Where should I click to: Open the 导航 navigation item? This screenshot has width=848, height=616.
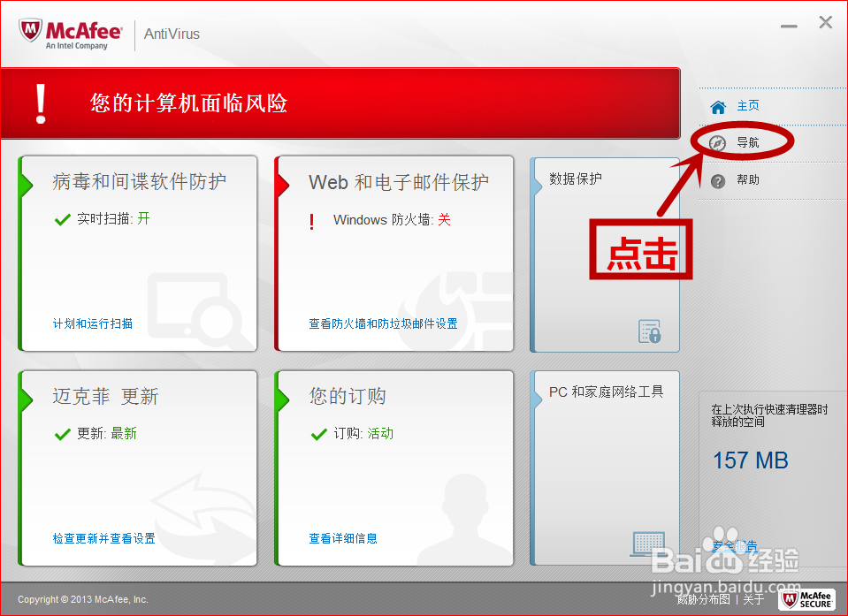[x=748, y=142]
